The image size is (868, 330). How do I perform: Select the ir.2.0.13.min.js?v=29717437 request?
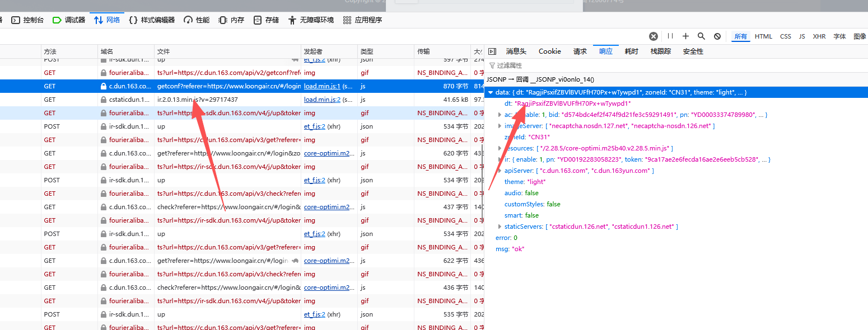pos(197,100)
